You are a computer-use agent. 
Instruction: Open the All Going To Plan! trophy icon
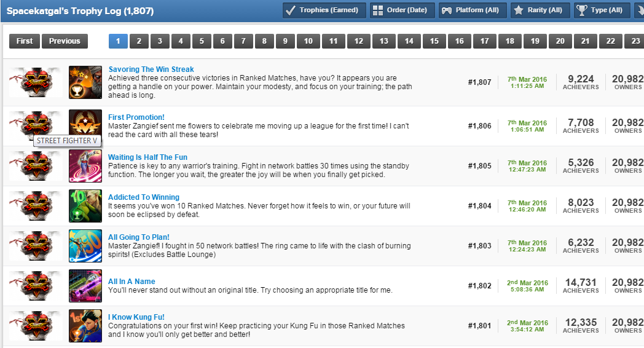click(85, 246)
